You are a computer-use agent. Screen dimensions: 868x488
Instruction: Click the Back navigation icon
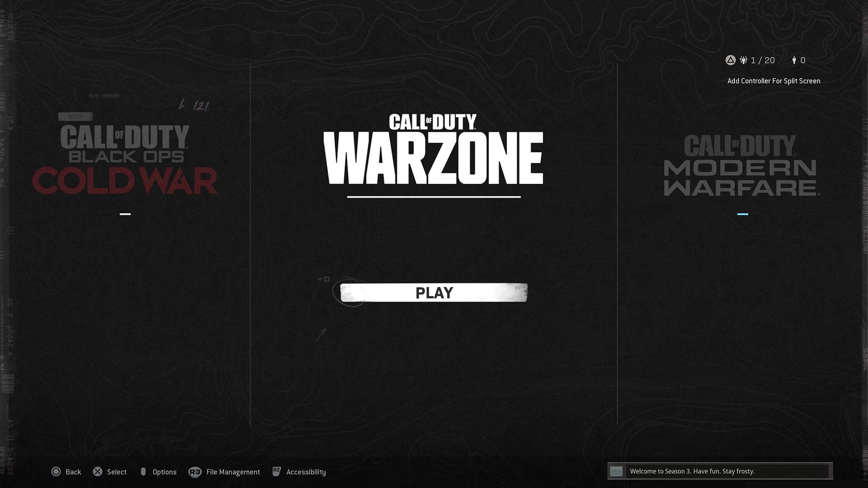56,471
